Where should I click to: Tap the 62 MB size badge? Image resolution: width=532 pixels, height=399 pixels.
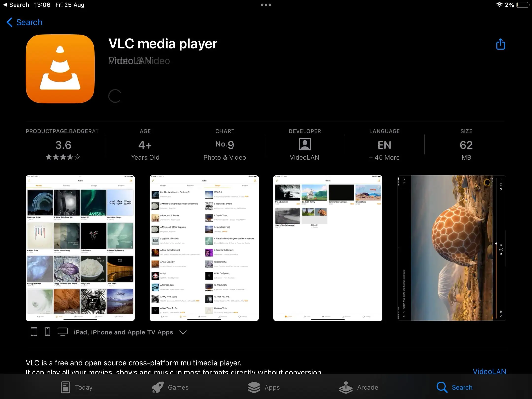coord(466,145)
